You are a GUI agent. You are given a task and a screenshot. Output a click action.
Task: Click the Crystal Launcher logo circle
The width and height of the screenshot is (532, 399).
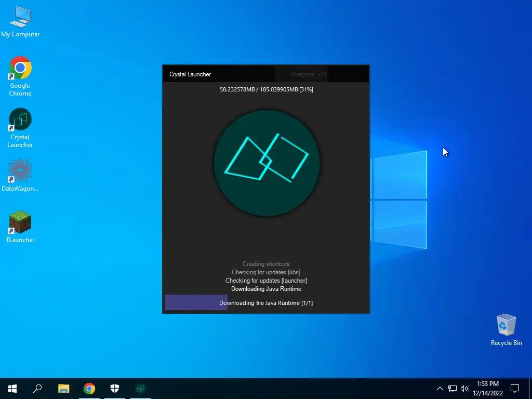(x=267, y=163)
